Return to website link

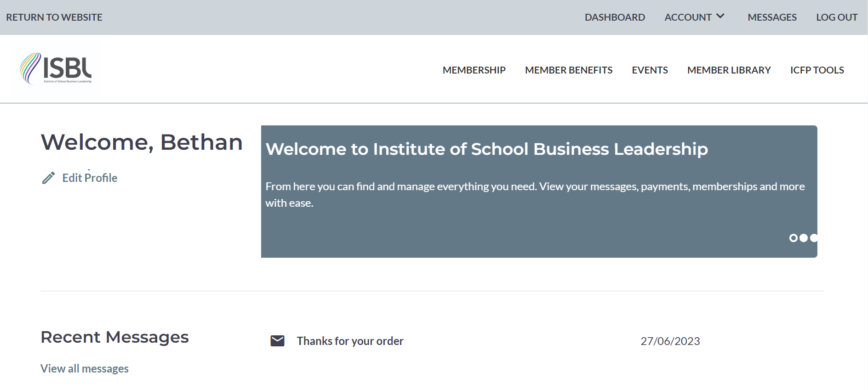point(54,17)
